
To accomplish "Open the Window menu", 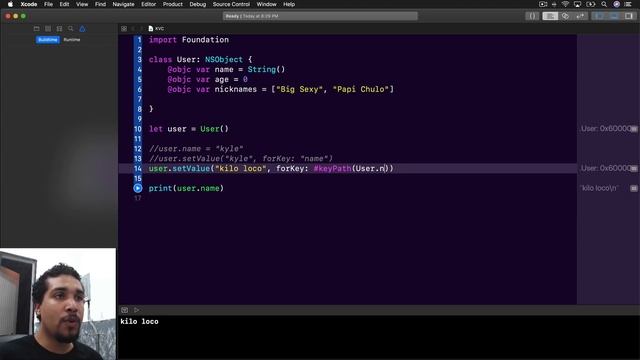I will (267, 4).
